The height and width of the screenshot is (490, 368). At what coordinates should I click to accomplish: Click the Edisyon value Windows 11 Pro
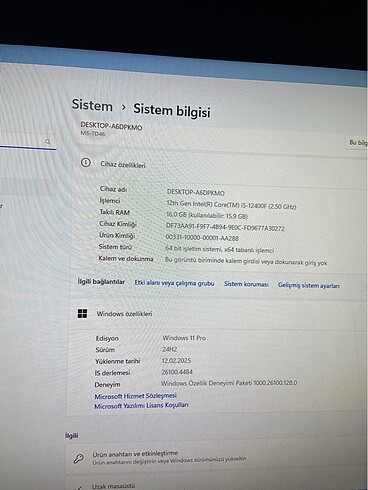click(184, 338)
